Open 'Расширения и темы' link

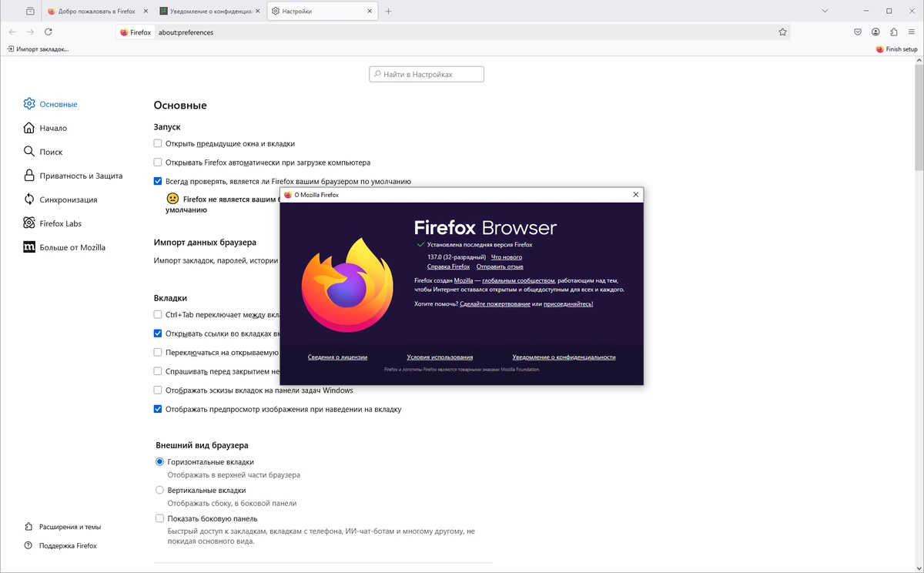(x=62, y=527)
